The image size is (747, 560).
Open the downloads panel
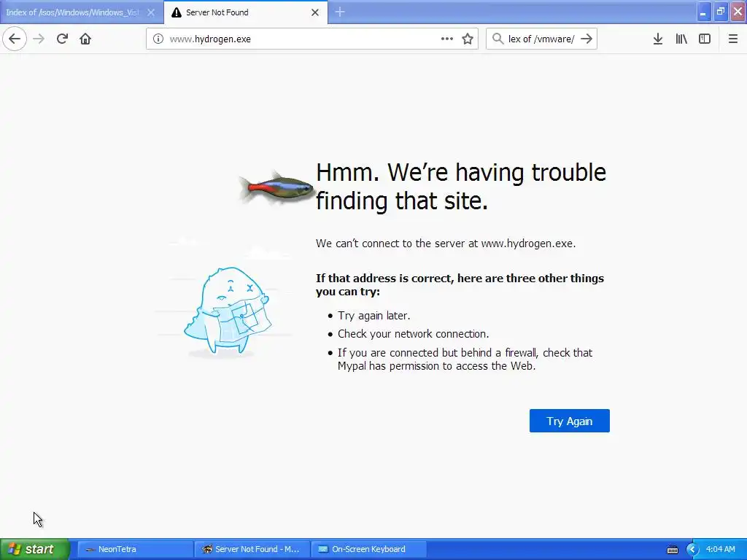tap(658, 39)
